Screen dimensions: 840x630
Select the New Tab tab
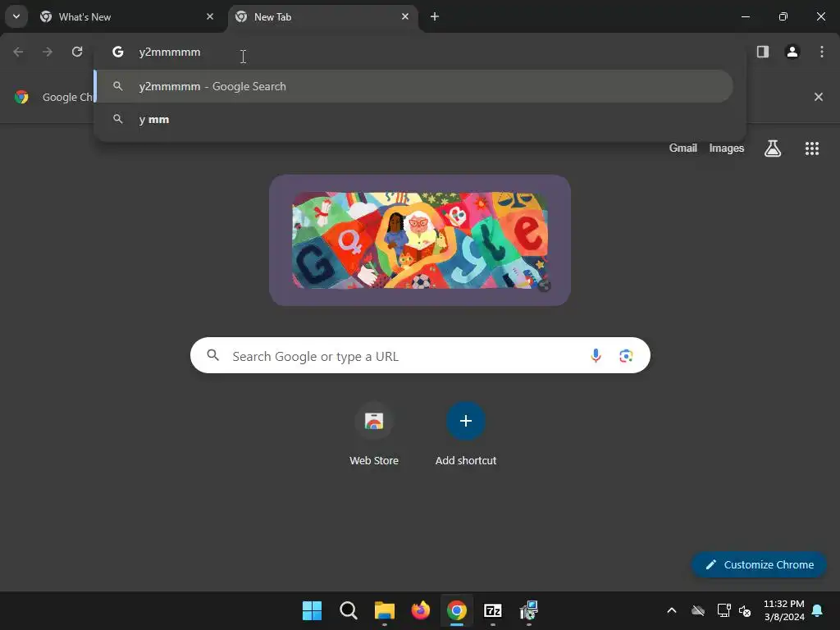pos(323,17)
